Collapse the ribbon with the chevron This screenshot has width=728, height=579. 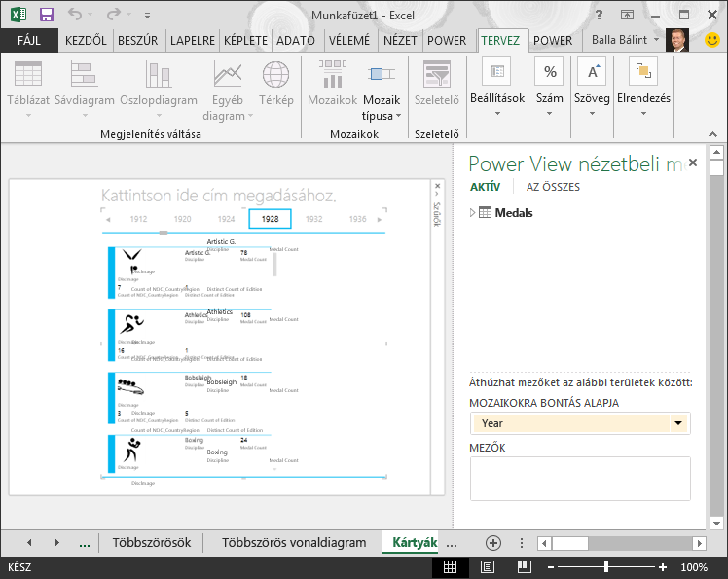[712, 134]
